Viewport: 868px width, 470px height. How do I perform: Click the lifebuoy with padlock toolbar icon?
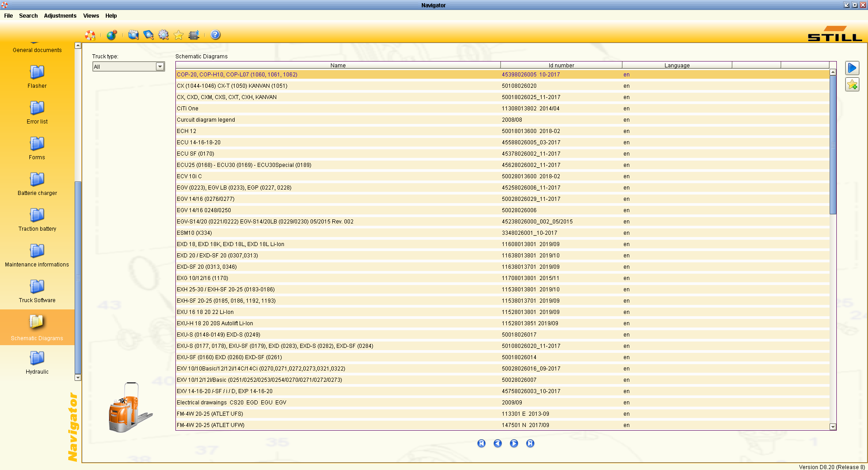click(x=90, y=35)
